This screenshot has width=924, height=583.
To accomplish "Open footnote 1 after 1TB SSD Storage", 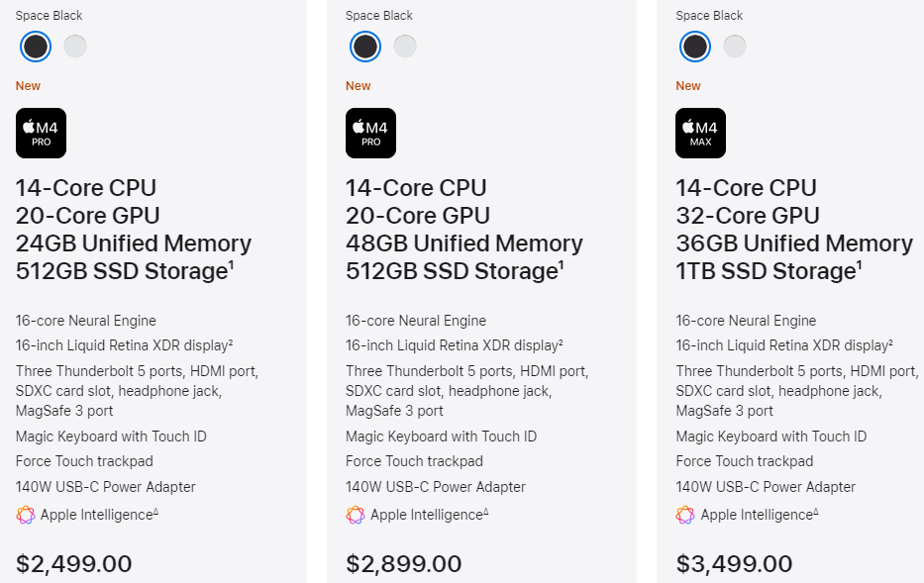I will point(860,264).
